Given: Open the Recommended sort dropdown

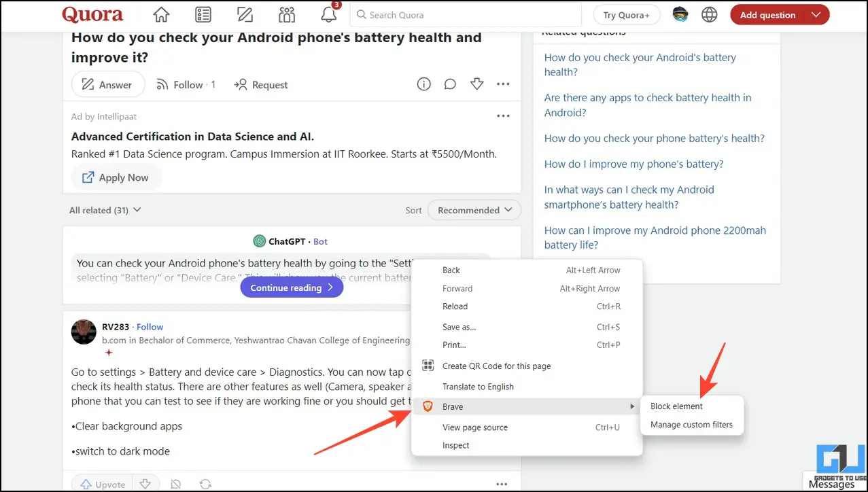Looking at the screenshot, I should coord(474,211).
